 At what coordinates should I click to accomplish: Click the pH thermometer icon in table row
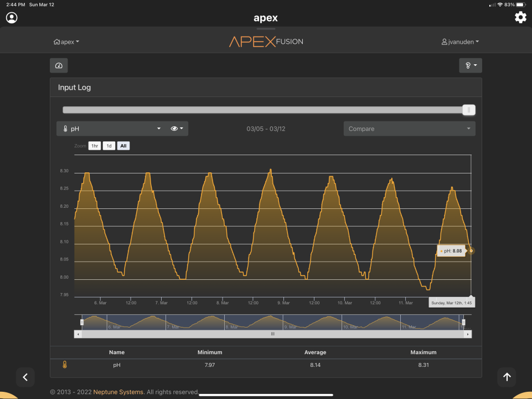pyautogui.click(x=64, y=365)
